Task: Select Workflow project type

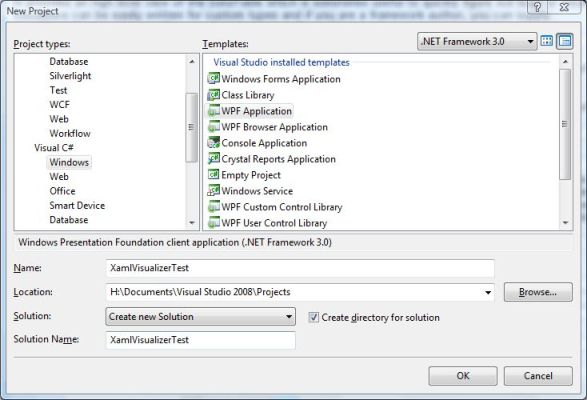Action: click(70, 133)
